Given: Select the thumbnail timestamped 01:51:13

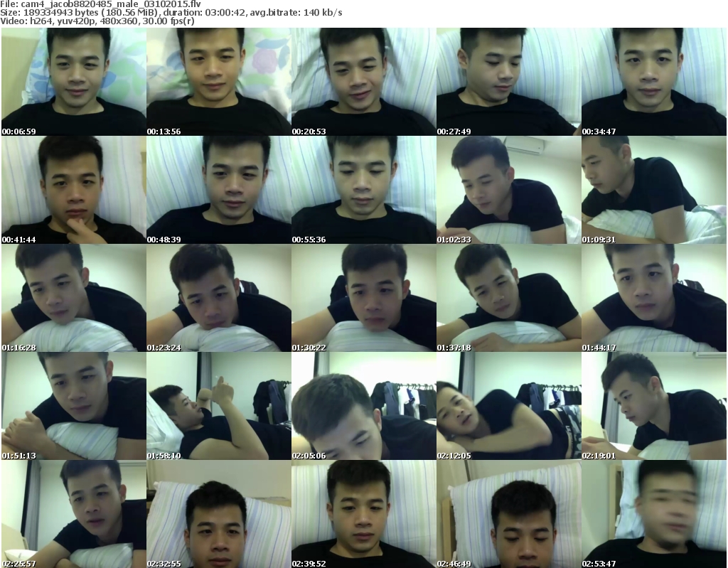Looking at the screenshot, I should pyautogui.click(x=74, y=406).
